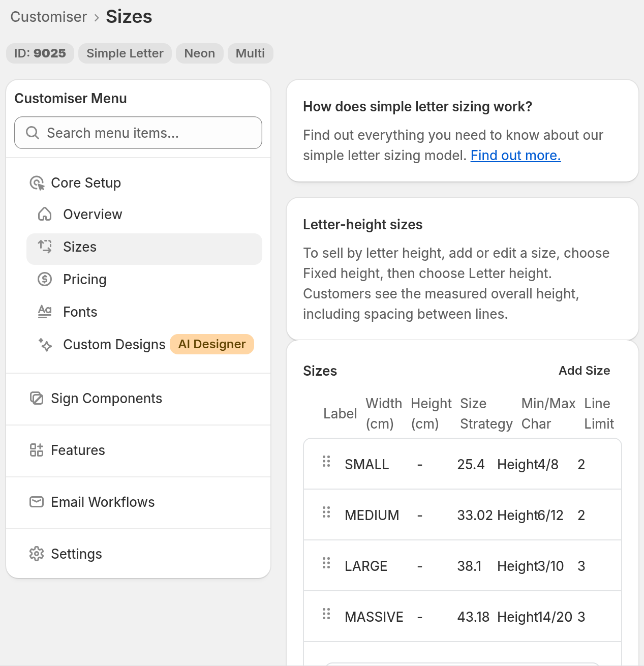Viewport: 644px width, 666px height.
Task: Focus the Search menu items field
Action: (x=138, y=133)
